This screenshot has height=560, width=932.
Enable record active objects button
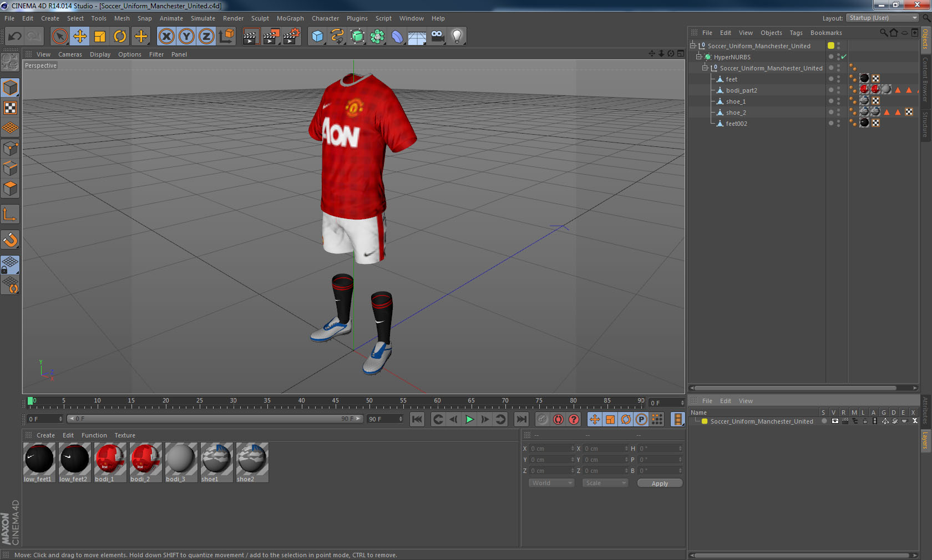[x=543, y=419]
